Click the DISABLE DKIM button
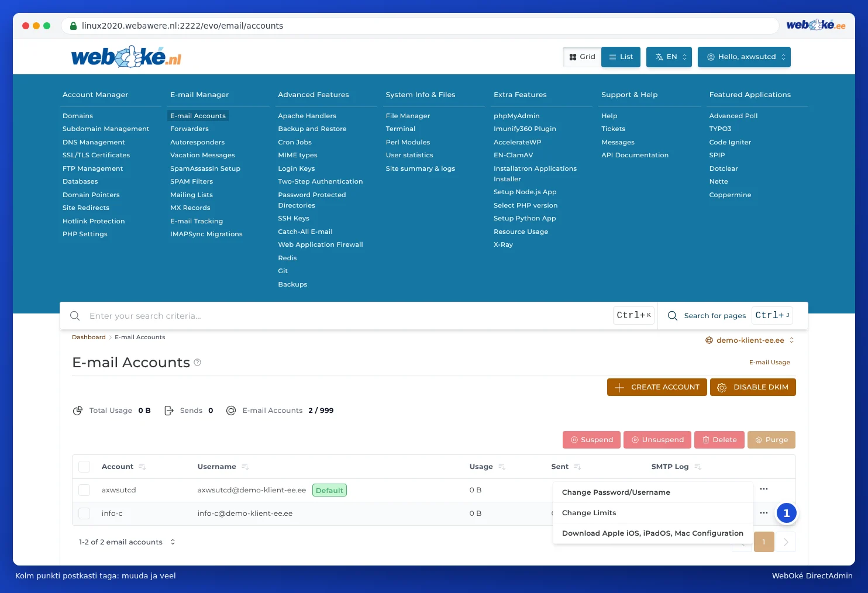Viewport: 868px width, 593px height. click(x=753, y=387)
